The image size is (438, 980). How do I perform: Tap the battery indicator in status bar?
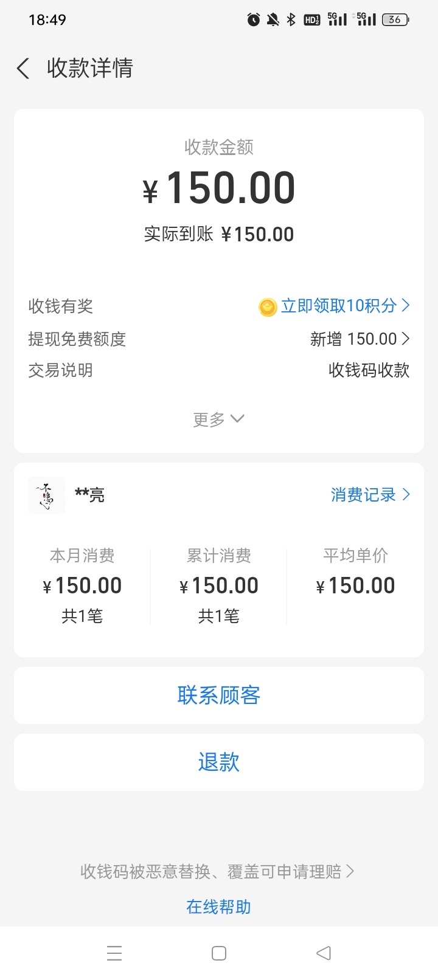395,20
